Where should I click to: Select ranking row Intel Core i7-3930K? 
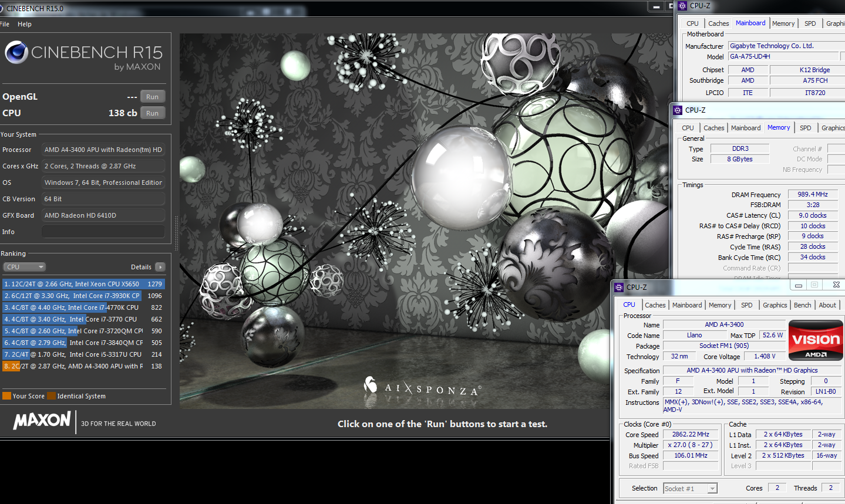(x=83, y=296)
